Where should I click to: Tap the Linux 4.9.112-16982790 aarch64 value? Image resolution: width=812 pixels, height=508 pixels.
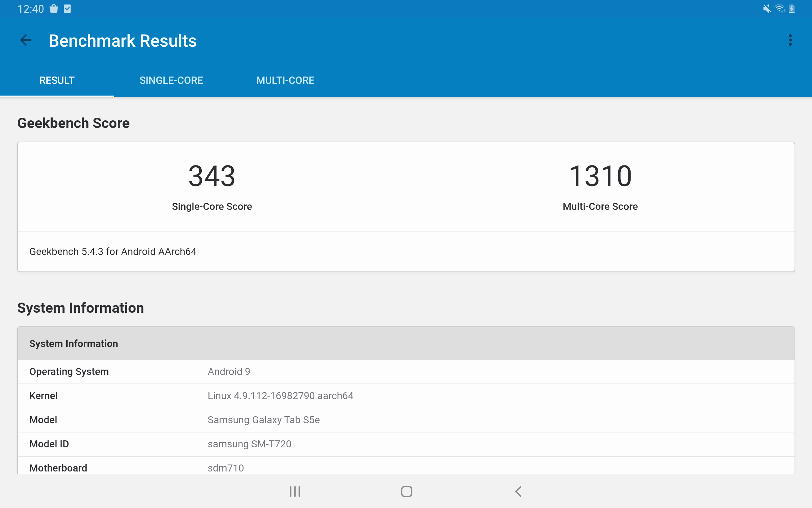tap(280, 396)
